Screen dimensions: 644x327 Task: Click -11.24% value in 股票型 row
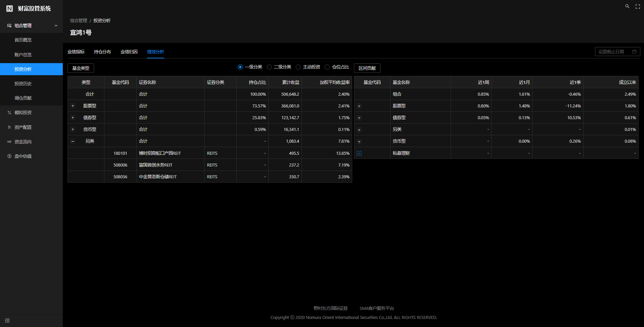coord(573,106)
